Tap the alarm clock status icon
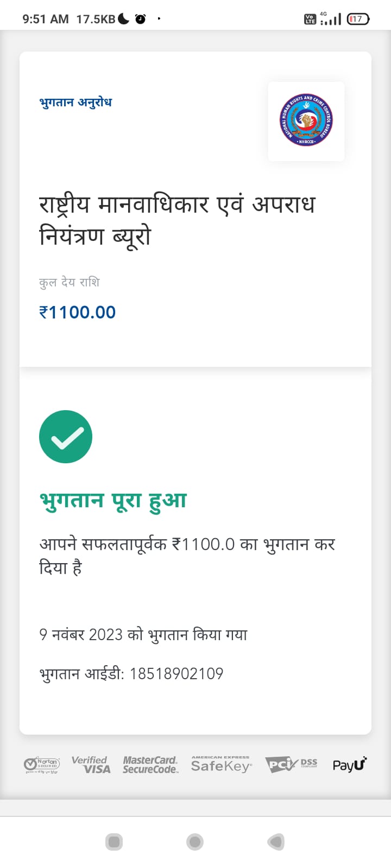Screen dimensions: 391x868 click(141, 20)
